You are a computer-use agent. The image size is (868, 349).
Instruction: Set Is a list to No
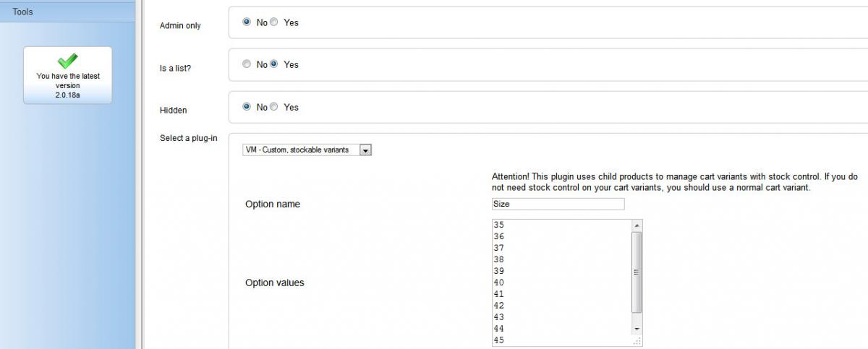point(247,64)
